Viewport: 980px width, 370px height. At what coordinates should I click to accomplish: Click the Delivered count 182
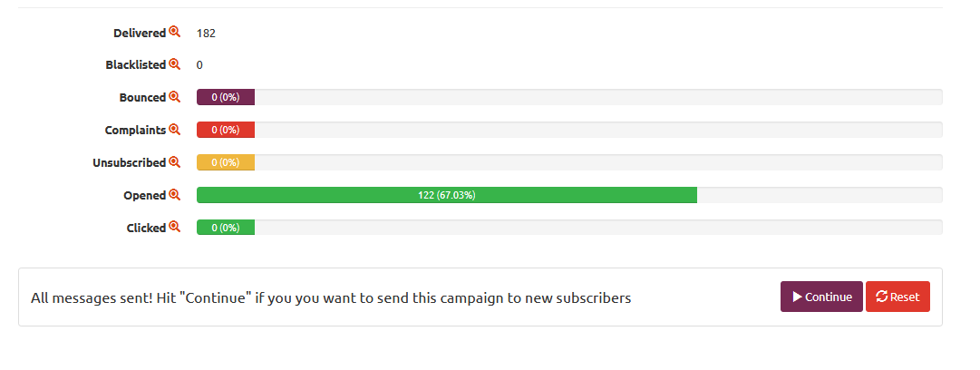tap(206, 34)
